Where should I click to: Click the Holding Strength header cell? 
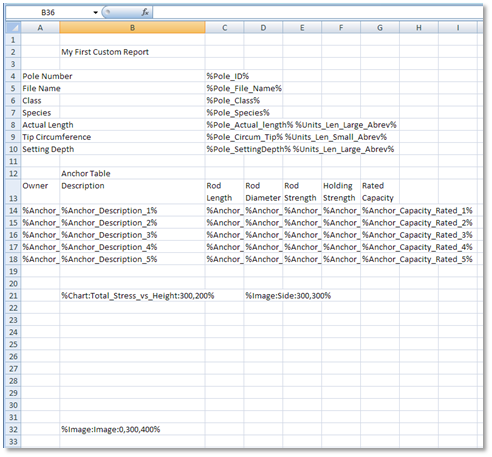[341, 192]
